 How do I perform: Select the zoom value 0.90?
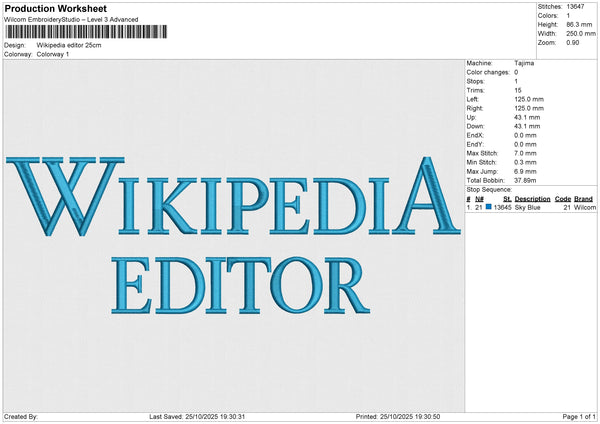(573, 42)
